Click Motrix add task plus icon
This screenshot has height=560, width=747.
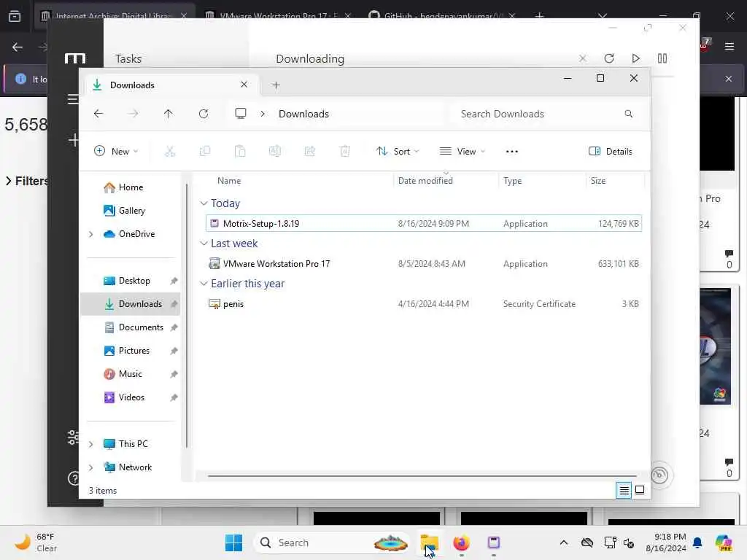coord(74,140)
